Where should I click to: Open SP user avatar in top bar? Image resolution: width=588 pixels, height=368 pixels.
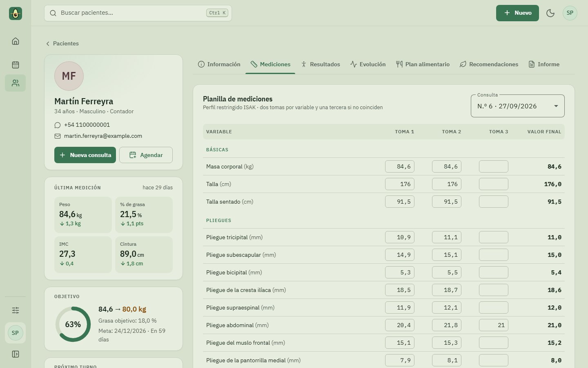point(570,13)
